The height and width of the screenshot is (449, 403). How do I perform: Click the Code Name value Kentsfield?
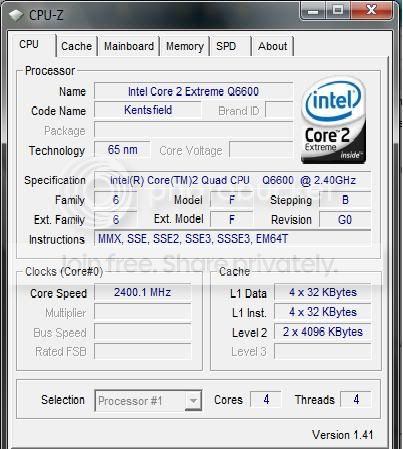click(148, 110)
